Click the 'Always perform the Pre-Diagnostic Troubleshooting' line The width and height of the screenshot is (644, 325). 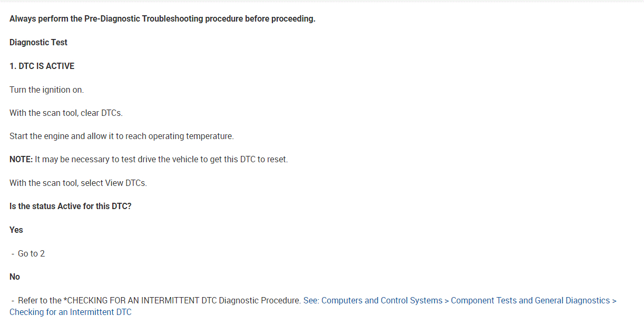pos(162,19)
